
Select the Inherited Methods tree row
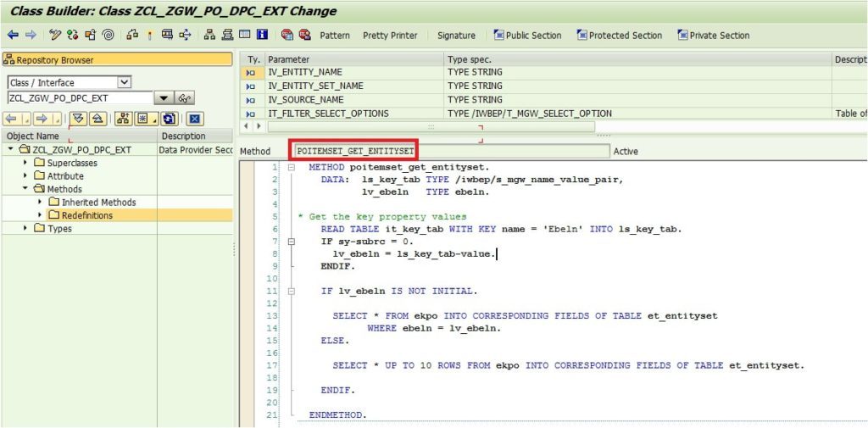[x=117, y=202]
